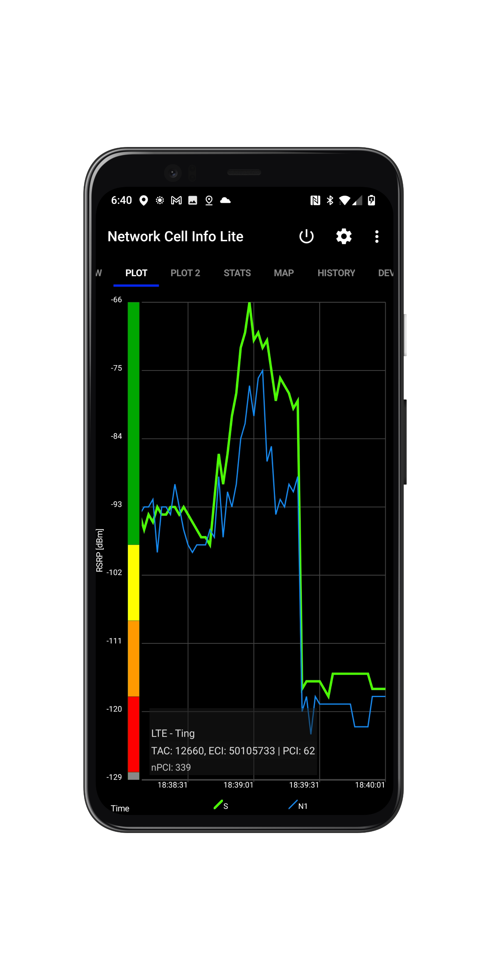The height and width of the screenshot is (980, 490).
Task: Tap the 18:40:01 time label
Action: 370,785
